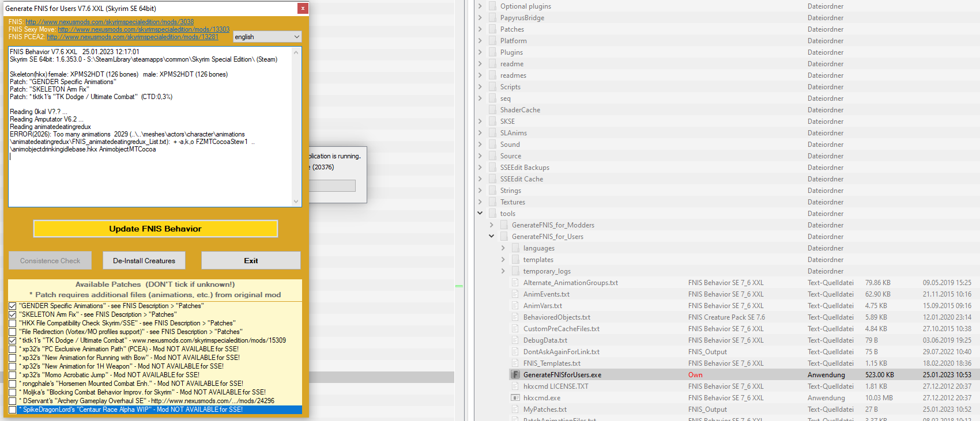Click the folder icon beside Optional plugins

[x=492, y=6]
